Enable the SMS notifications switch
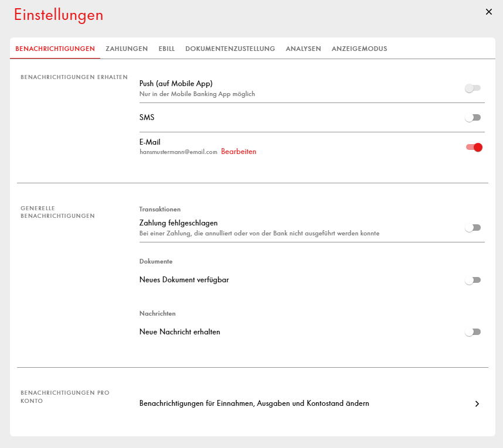This screenshot has height=448, width=503. pyautogui.click(x=473, y=118)
